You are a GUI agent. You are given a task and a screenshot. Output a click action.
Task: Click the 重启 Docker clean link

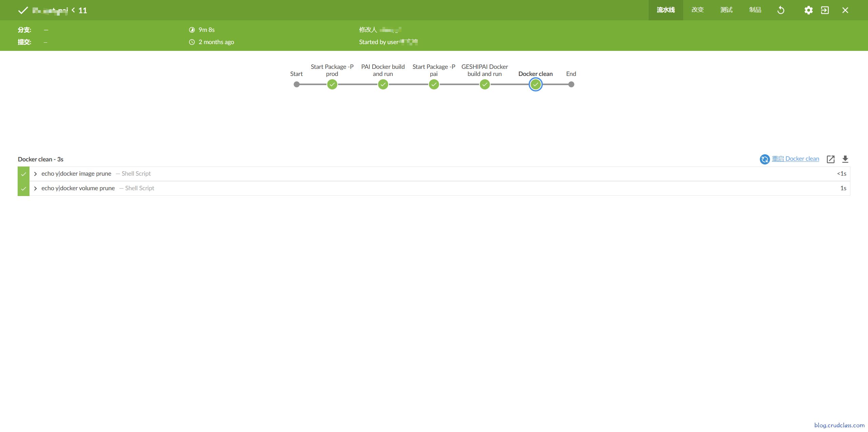click(795, 159)
